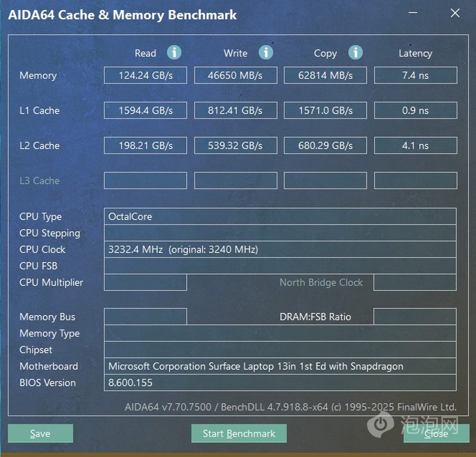The image size is (476, 457).
Task: Click the Memory Type label
Action: pyautogui.click(x=50, y=333)
